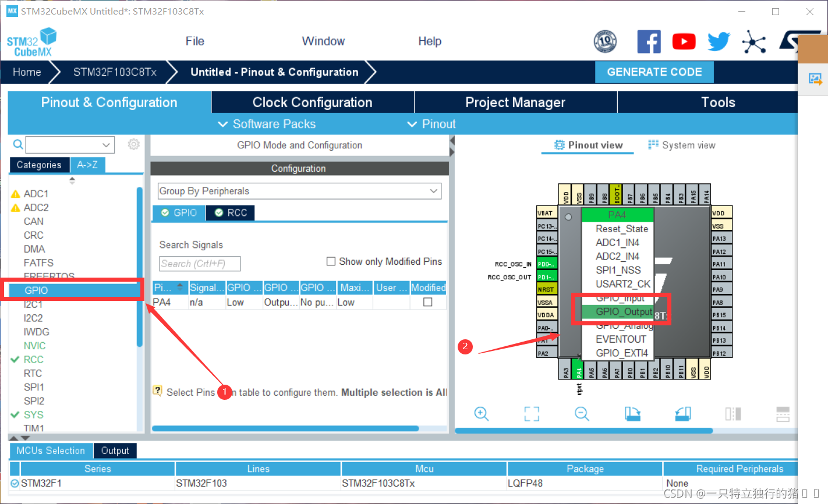Screen dimensions: 828x504
Task: Zoom in on the pinout view
Action: tap(482, 414)
